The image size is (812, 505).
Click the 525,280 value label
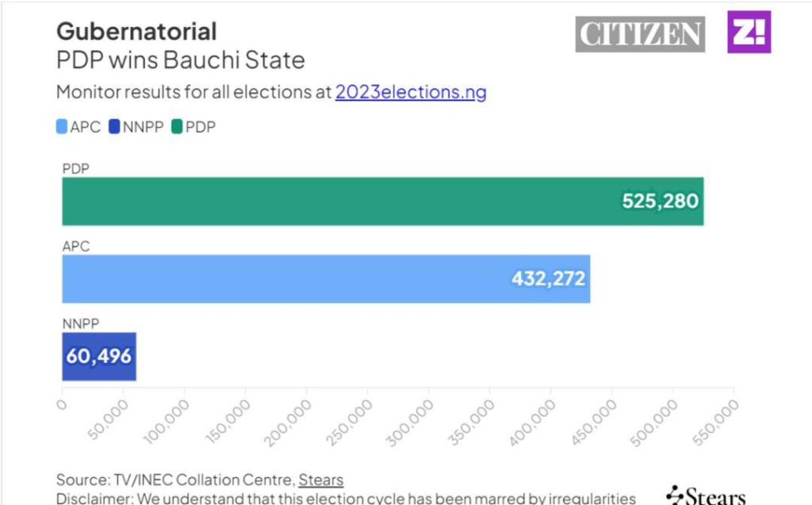tap(660, 201)
